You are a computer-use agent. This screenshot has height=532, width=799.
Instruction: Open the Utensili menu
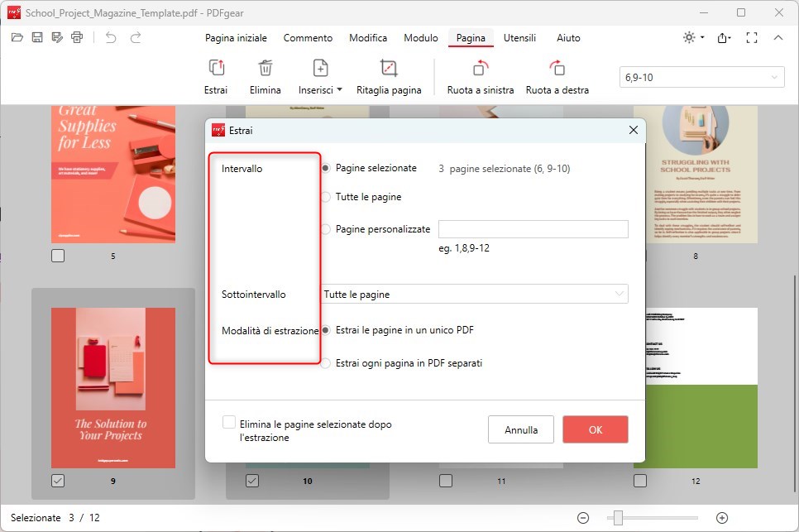point(519,38)
